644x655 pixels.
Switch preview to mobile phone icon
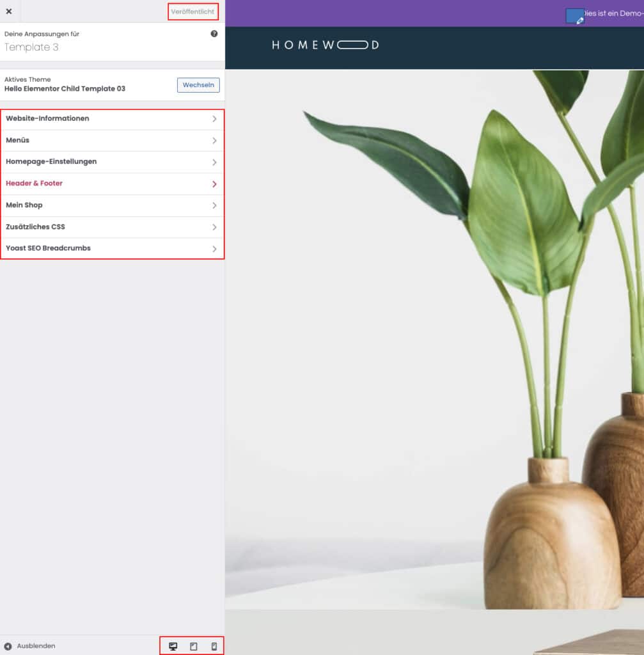[x=214, y=646]
